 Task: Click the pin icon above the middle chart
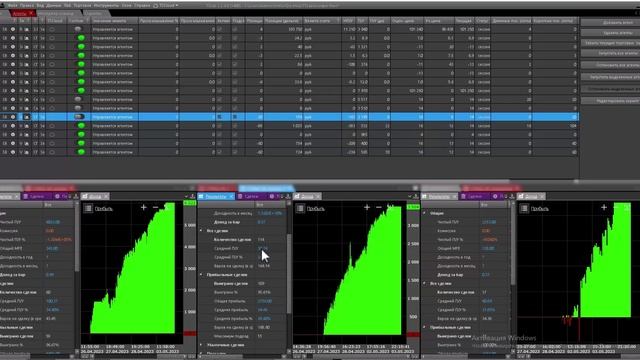[x=416, y=196]
